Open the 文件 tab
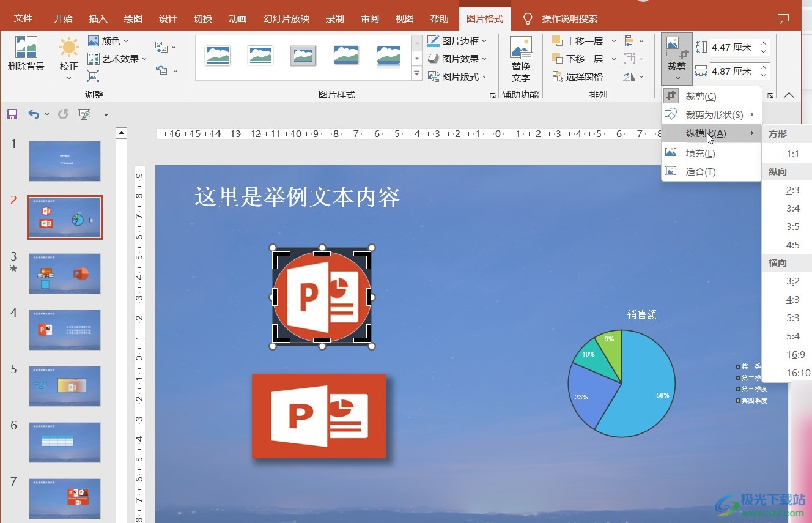Screen dimensions: 812x523 point(23,19)
